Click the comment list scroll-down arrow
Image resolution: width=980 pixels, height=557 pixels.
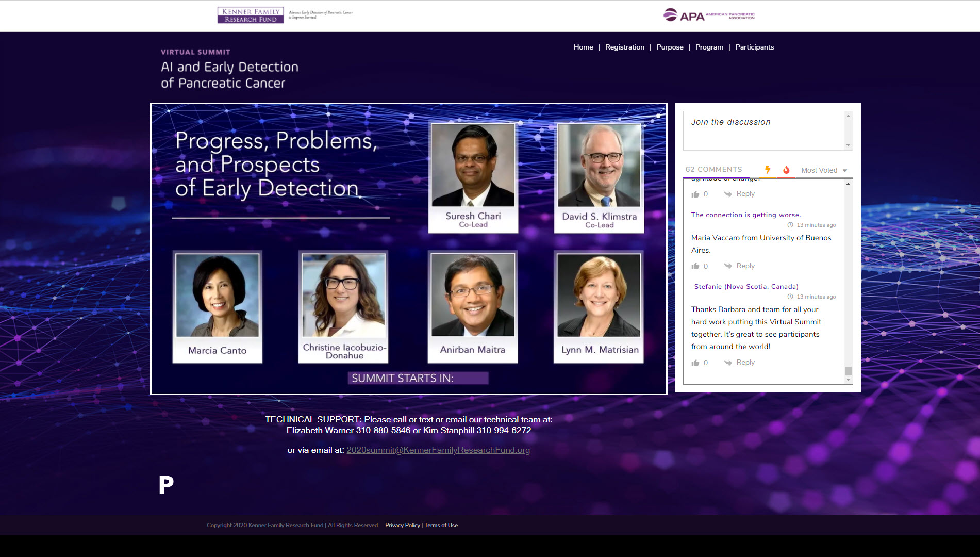(x=848, y=380)
